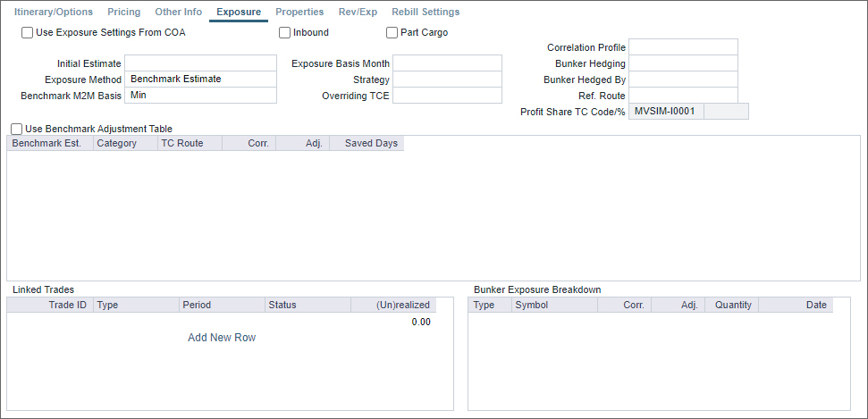Open the Properties tab
868x419 pixels.
[299, 13]
